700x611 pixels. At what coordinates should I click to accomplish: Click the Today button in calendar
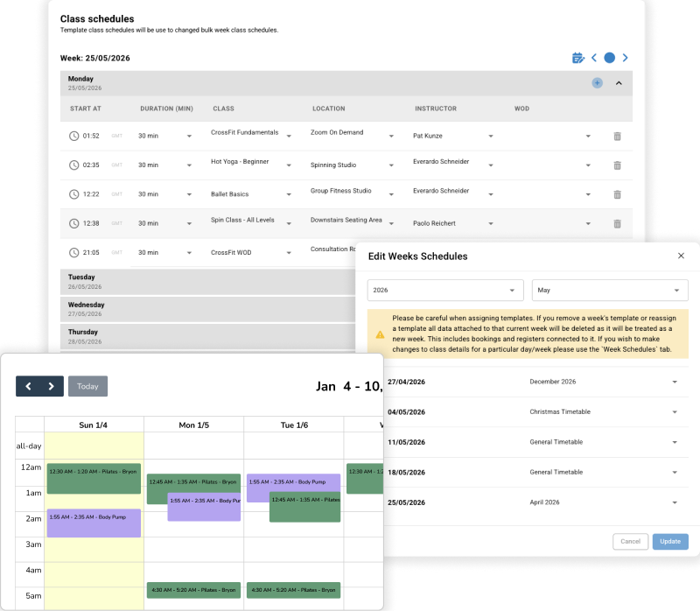click(x=87, y=386)
